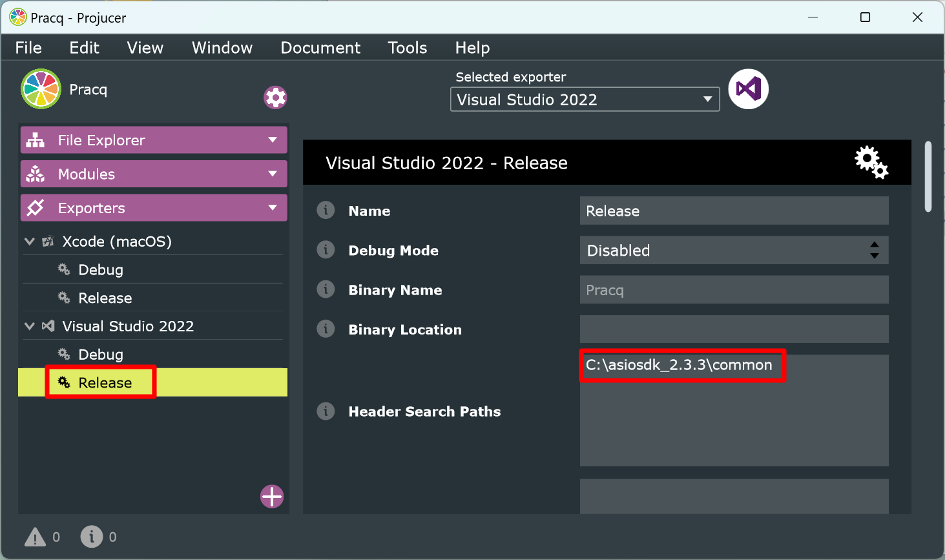Screen dimensions: 945x560
Task: Add new exporter with plus button
Action: click(272, 497)
